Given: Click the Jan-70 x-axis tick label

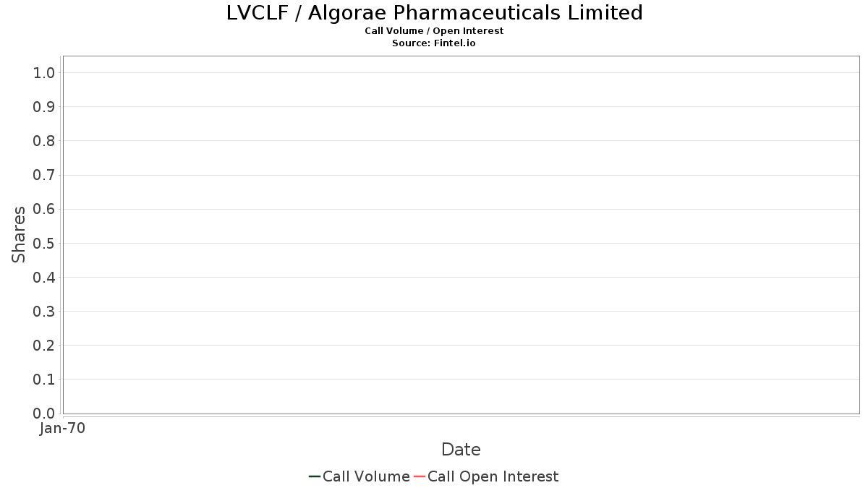Looking at the screenshot, I should (63, 428).
